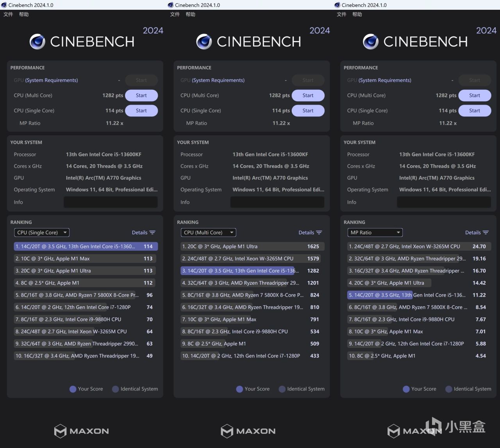Screen dimensions: 500x448
Task: Start CPU Single Core test in middle window
Action: point(308,111)
